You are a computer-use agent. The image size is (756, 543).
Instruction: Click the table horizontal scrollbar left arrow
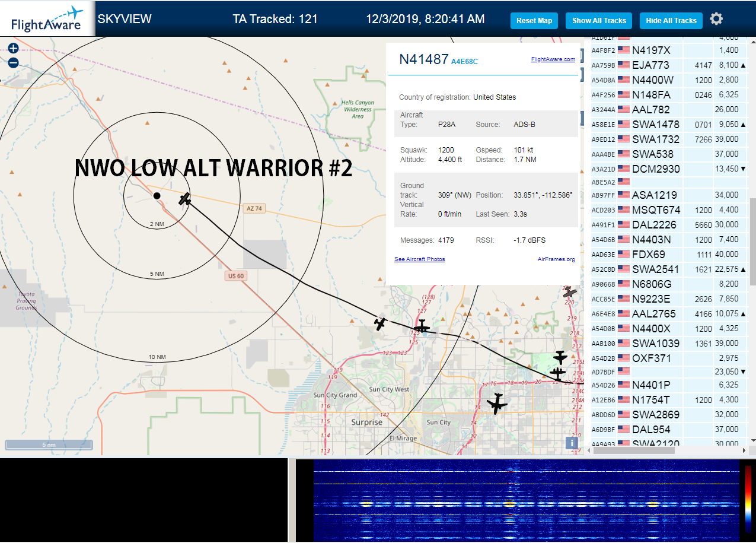pyautogui.click(x=590, y=451)
